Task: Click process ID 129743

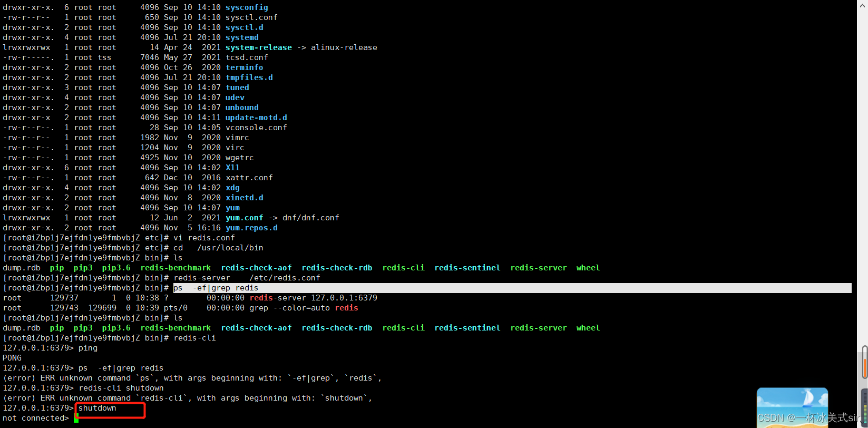Action: tap(64, 308)
